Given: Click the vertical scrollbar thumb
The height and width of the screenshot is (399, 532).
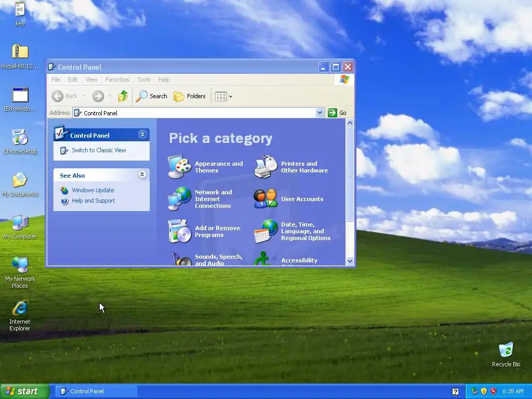Looking at the screenshot, I should (350, 175).
